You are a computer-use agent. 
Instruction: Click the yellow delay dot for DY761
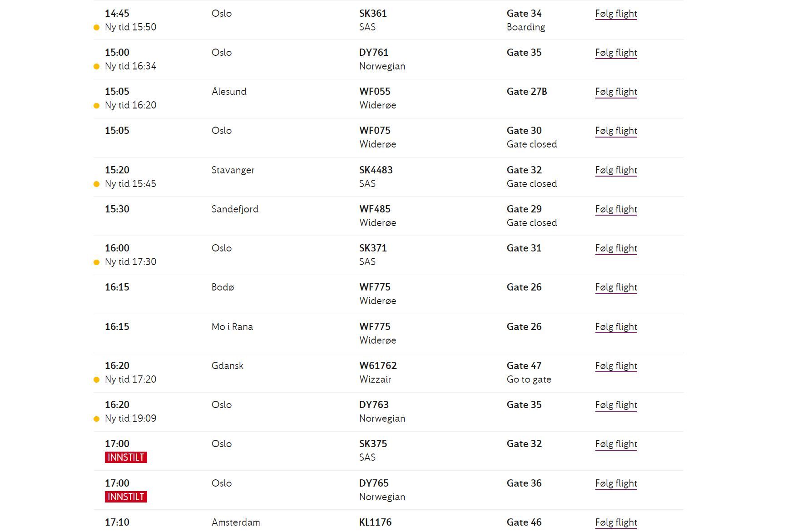pos(96,67)
